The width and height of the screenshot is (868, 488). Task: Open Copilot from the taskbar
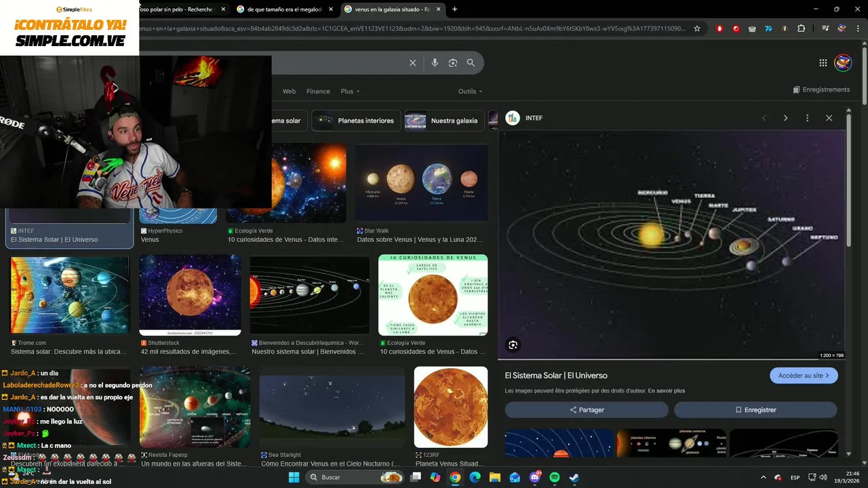(x=435, y=477)
